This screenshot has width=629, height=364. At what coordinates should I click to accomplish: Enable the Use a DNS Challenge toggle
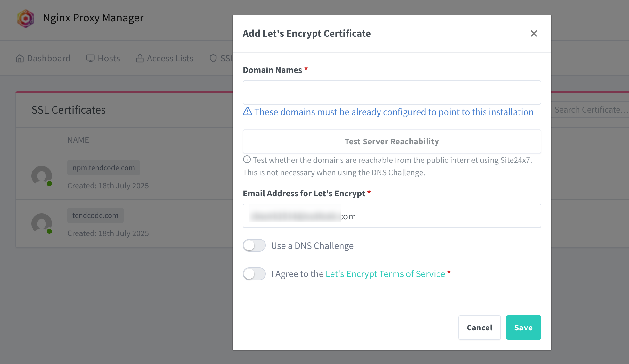(x=254, y=245)
